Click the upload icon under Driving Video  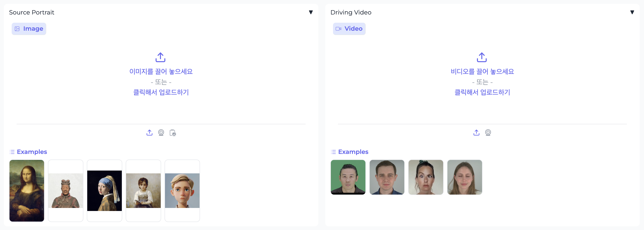click(x=476, y=132)
